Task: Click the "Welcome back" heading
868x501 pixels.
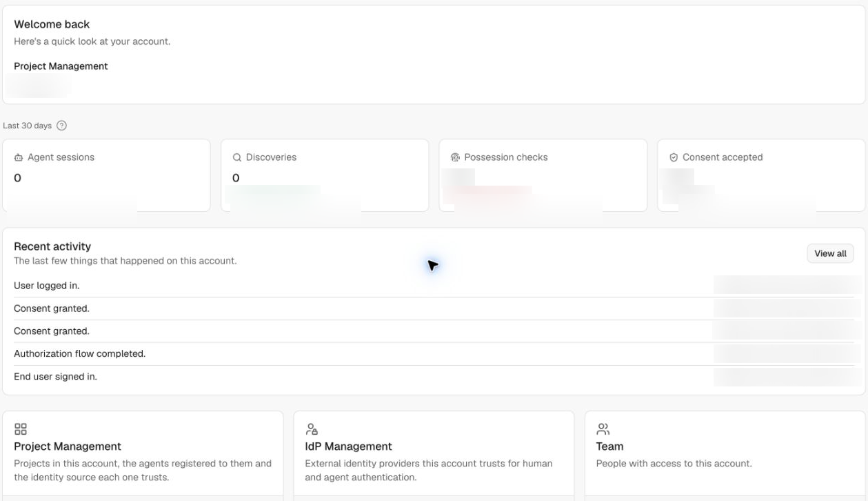Action: point(52,25)
